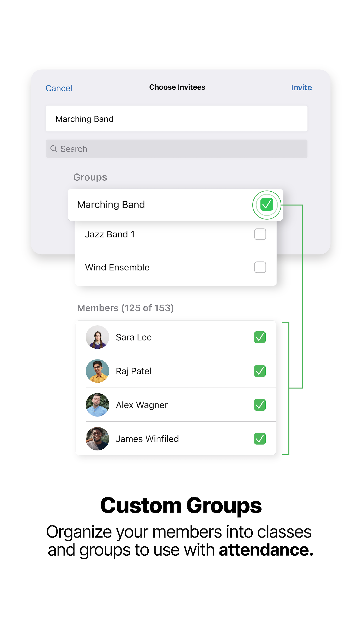The height and width of the screenshot is (644, 362).
Task: Edit the Marching Band name field
Action: 177,119
